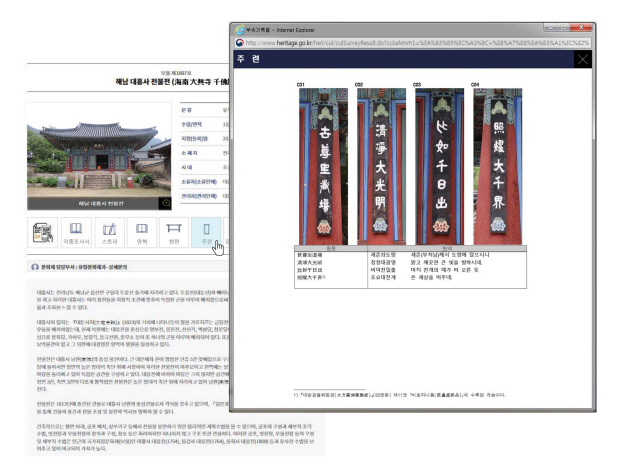
Task: Open pillar tablet photo 002 清淨大光明
Action: (382, 166)
